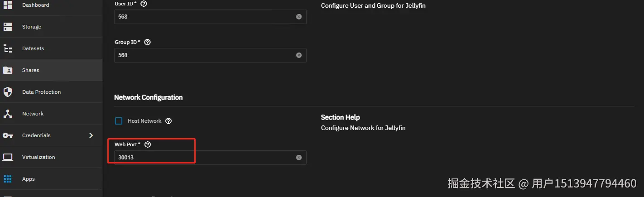Open help tooltip for User ID
This screenshot has width=644, height=197.
pos(144,3)
